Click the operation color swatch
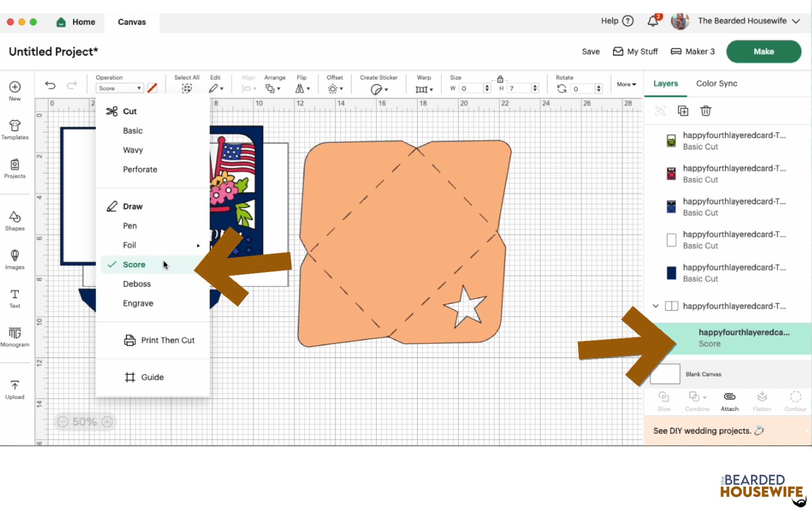Image resolution: width=812 pixels, height=516 pixels. click(x=152, y=88)
